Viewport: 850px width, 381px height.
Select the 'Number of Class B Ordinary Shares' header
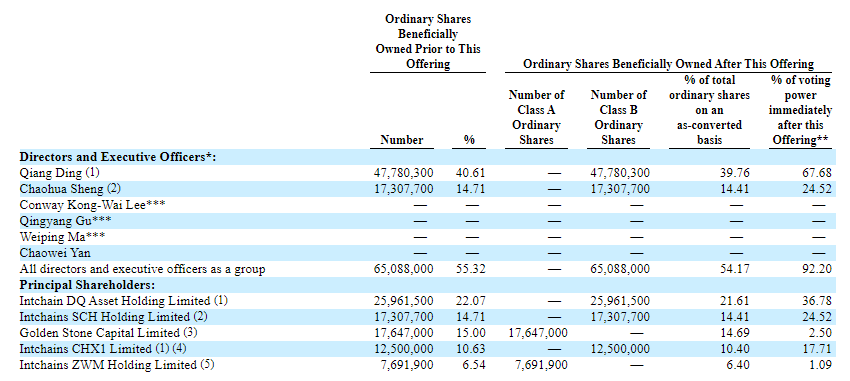coord(619,117)
